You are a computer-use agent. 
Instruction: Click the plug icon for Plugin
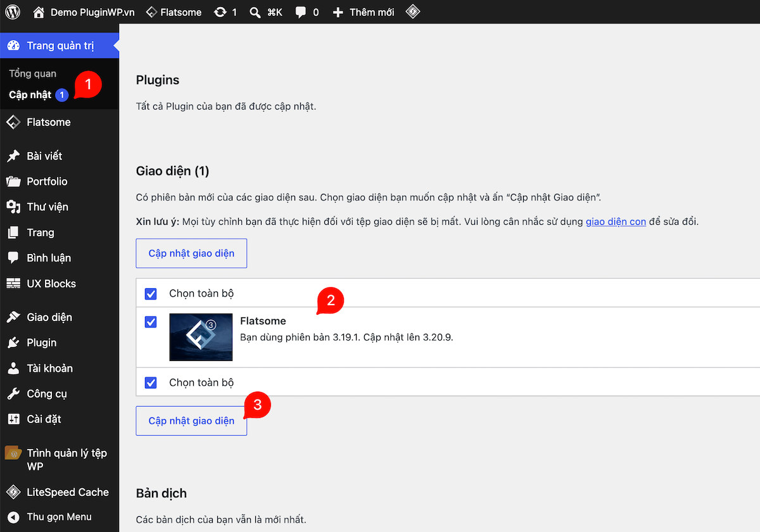(13, 343)
